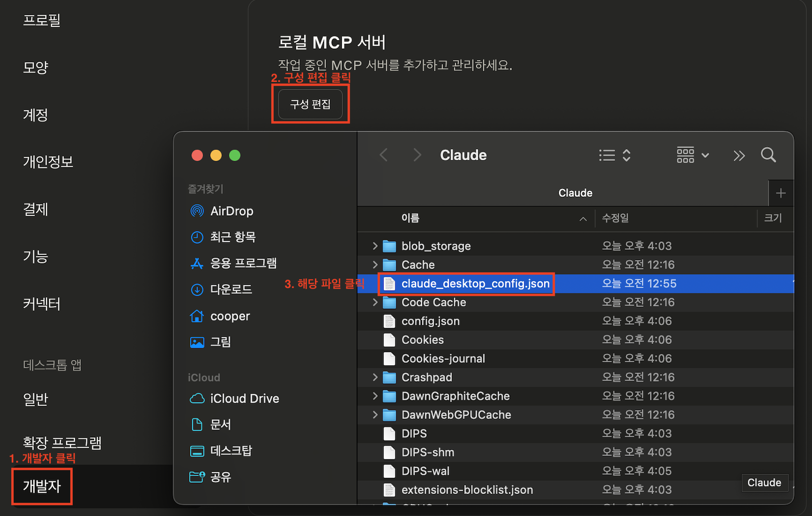Click the 구성 편집 button
Viewport: 812px width, 516px height.
[x=310, y=104]
